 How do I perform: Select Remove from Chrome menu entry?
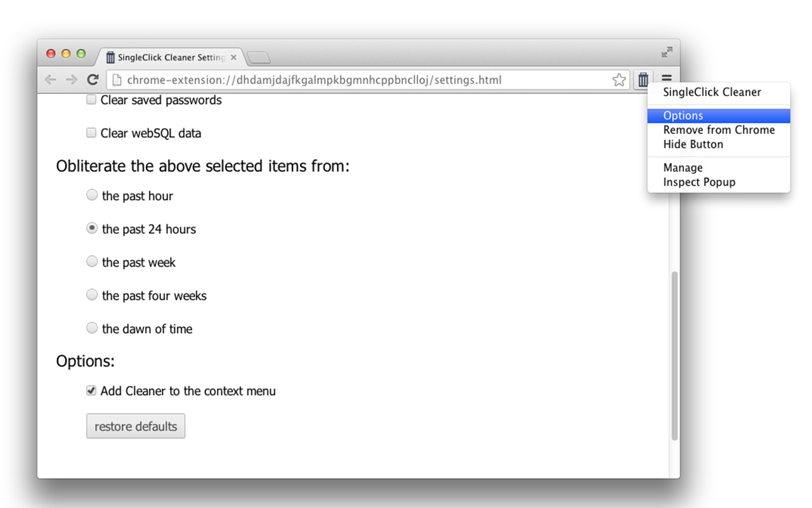[719, 130]
